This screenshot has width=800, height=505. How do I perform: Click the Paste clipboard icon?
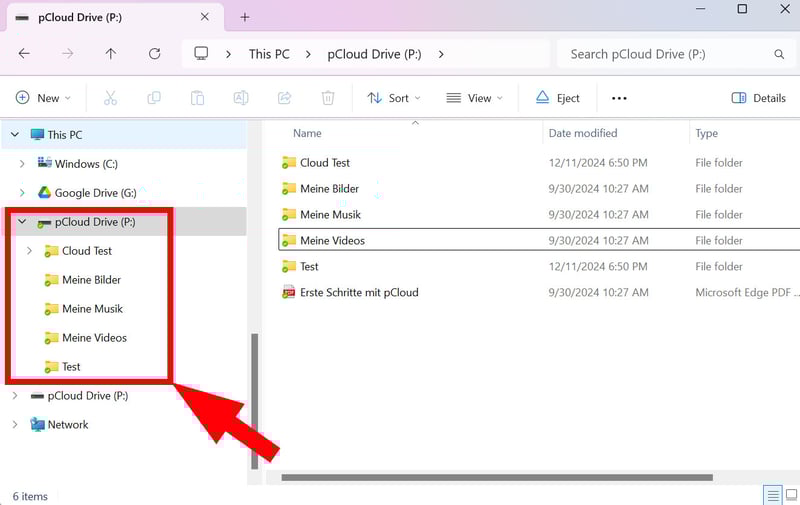[x=197, y=98]
